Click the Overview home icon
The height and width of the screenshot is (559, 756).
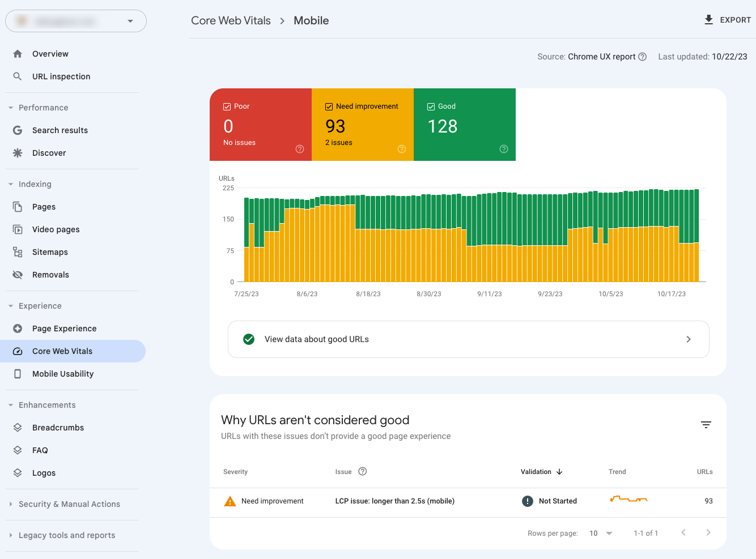click(18, 54)
